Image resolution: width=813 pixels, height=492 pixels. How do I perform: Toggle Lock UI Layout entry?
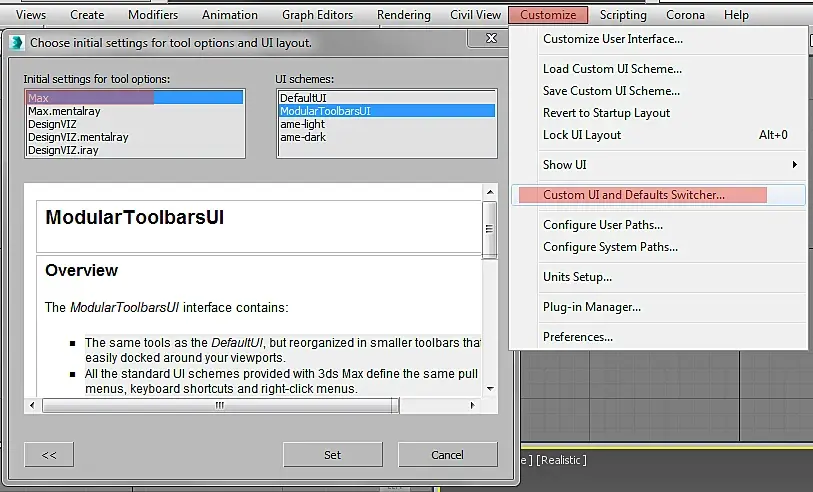tap(658, 135)
